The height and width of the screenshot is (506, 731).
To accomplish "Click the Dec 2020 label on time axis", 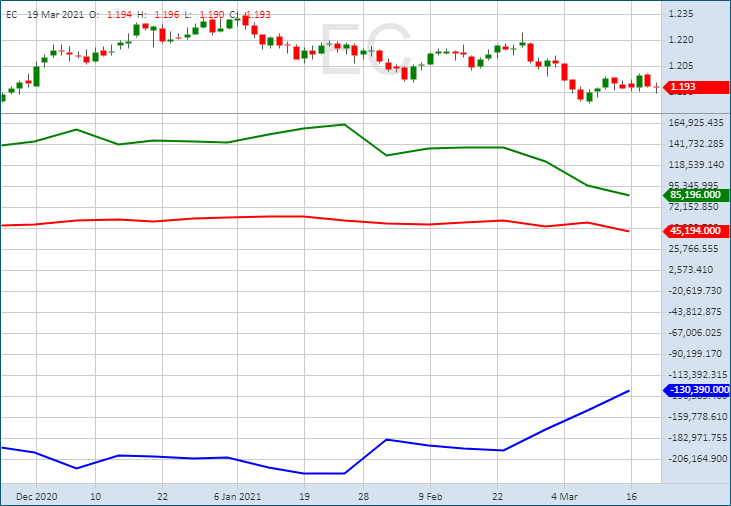I will point(36,497).
